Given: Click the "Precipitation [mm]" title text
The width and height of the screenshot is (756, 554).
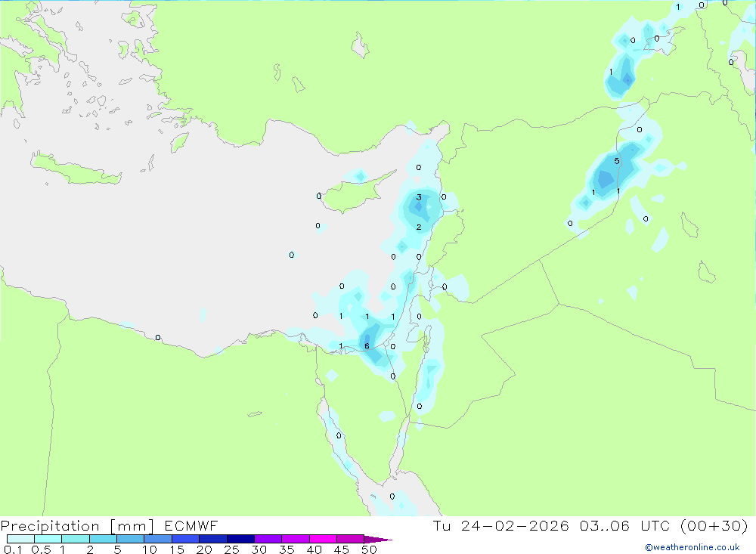Looking at the screenshot, I should 77,526.
